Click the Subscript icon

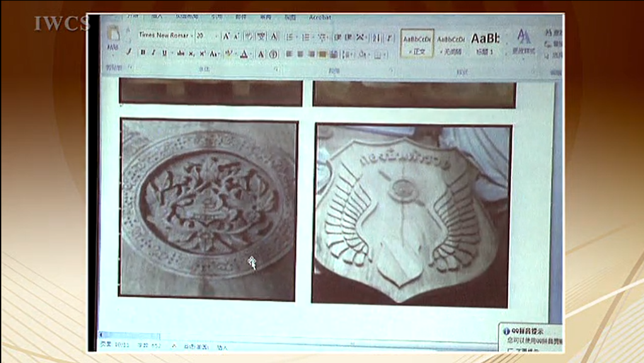[192, 54]
